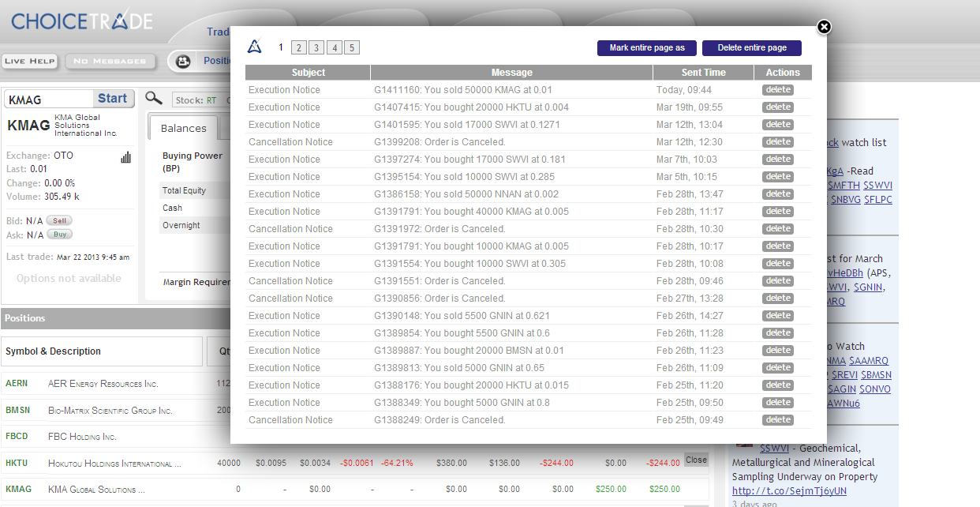Open the AERN position symbol
980x507 pixels.
[17, 384]
